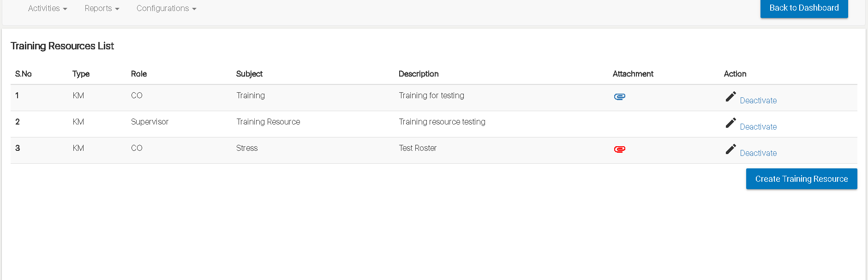Open the Reports dropdown menu
Screen dimensions: 868x280
102,8
